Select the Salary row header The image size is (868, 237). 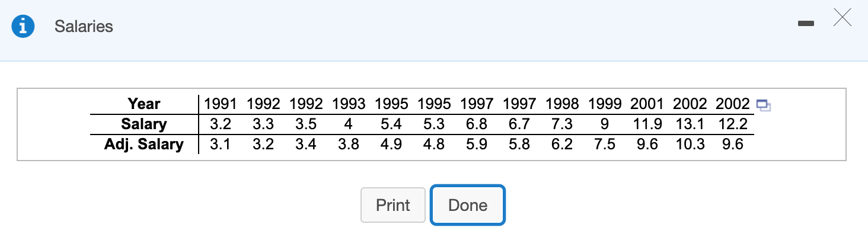coord(144,124)
